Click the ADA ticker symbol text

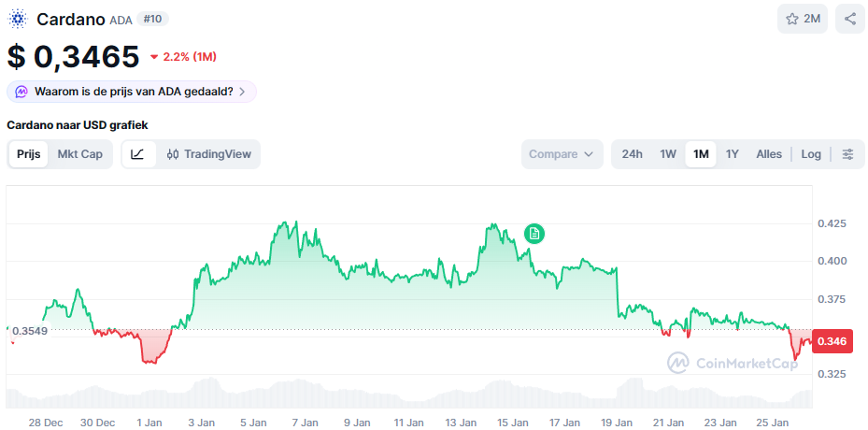point(121,21)
